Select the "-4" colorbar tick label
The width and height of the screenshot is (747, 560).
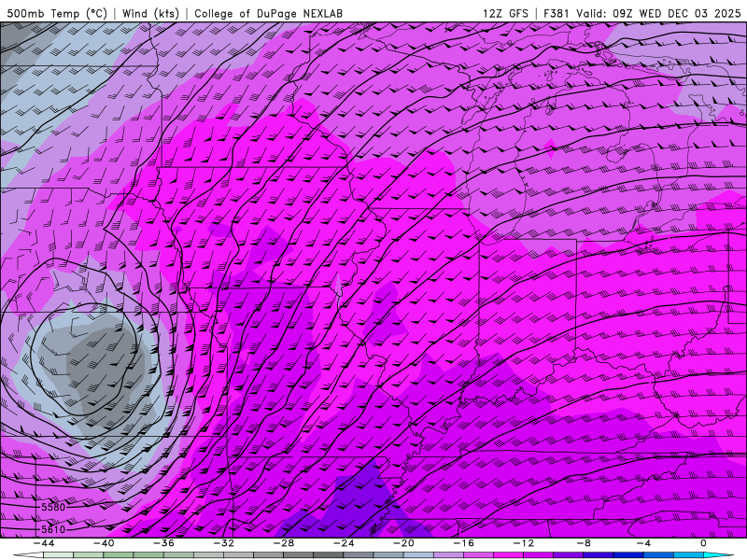point(644,543)
